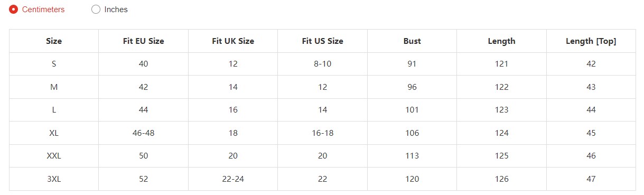Click the Length column header
This screenshot has height=195, width=644.
pos(501,41)
